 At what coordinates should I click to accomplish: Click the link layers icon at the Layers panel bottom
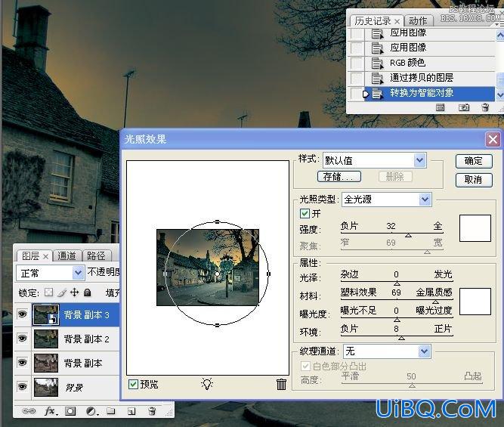pyautogui.click(x=28, y=410)
